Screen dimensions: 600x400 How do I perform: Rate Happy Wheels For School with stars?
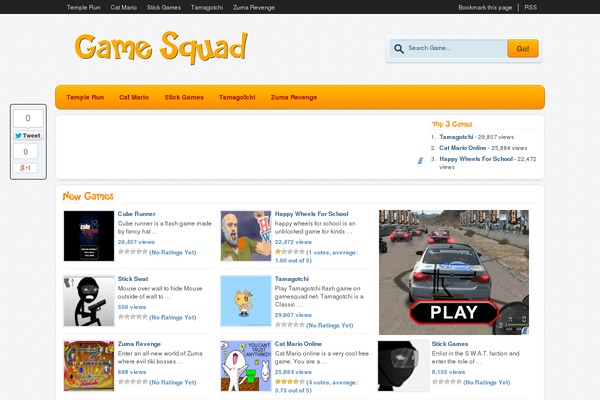tap(290, 252)
